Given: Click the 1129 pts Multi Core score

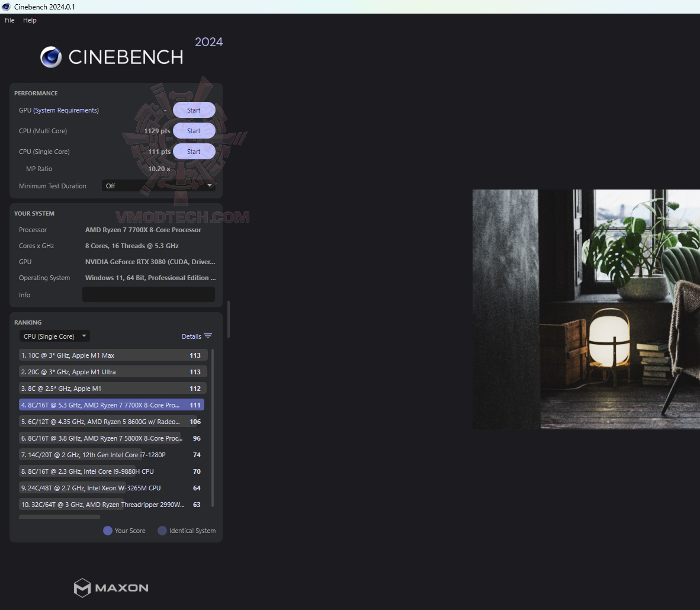Looking at the screenshot, I should point(157,131).
